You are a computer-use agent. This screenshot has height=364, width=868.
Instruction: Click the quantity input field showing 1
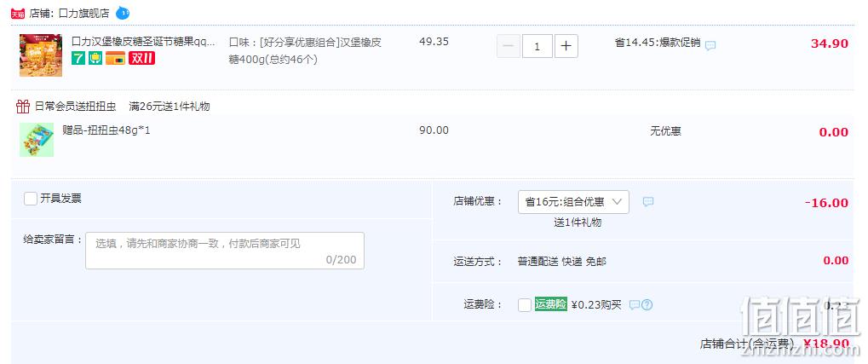[537, 46]
